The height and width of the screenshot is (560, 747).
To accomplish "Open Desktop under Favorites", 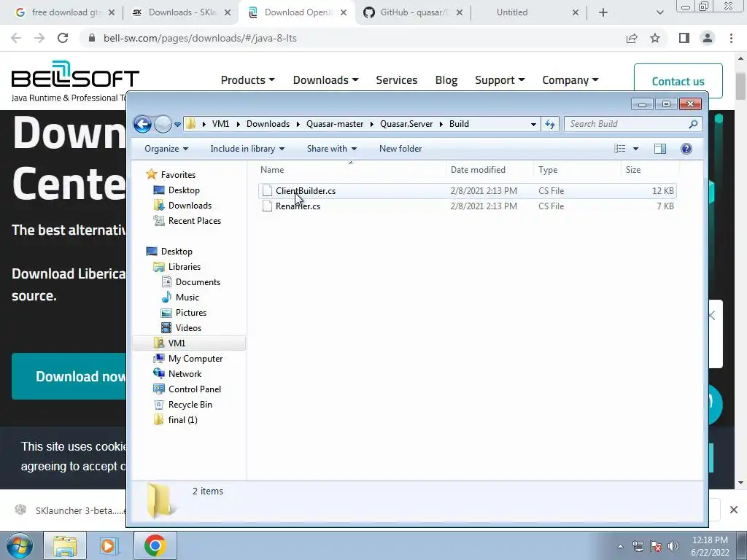I will 184,190.
